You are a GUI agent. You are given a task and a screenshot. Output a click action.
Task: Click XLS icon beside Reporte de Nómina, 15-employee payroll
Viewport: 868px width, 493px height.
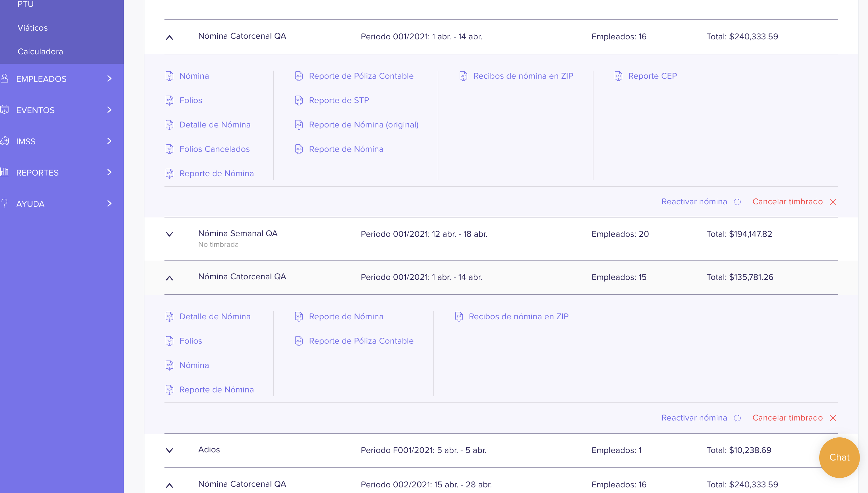[299, 316]
